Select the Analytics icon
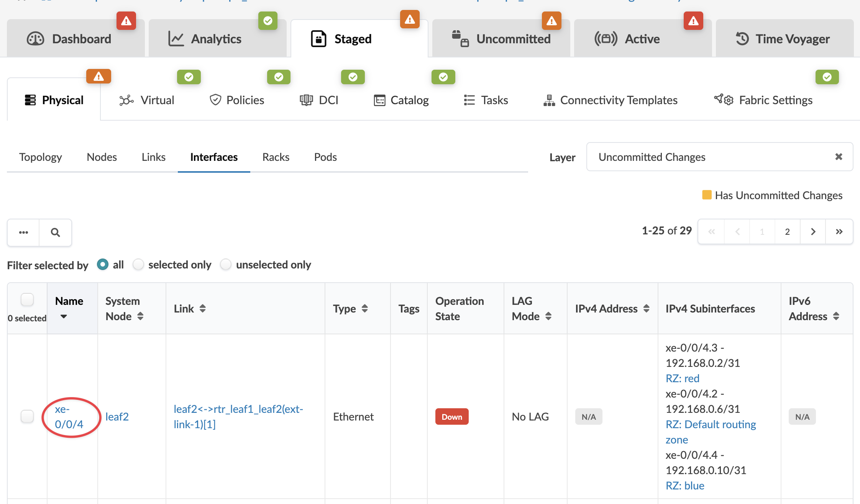 tap(176, 38)
